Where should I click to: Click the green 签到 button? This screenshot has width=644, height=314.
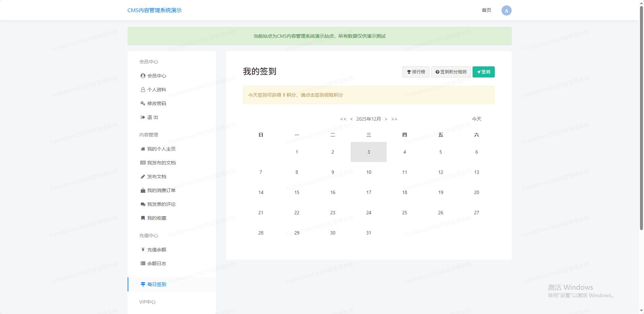[x=483, y=72]
